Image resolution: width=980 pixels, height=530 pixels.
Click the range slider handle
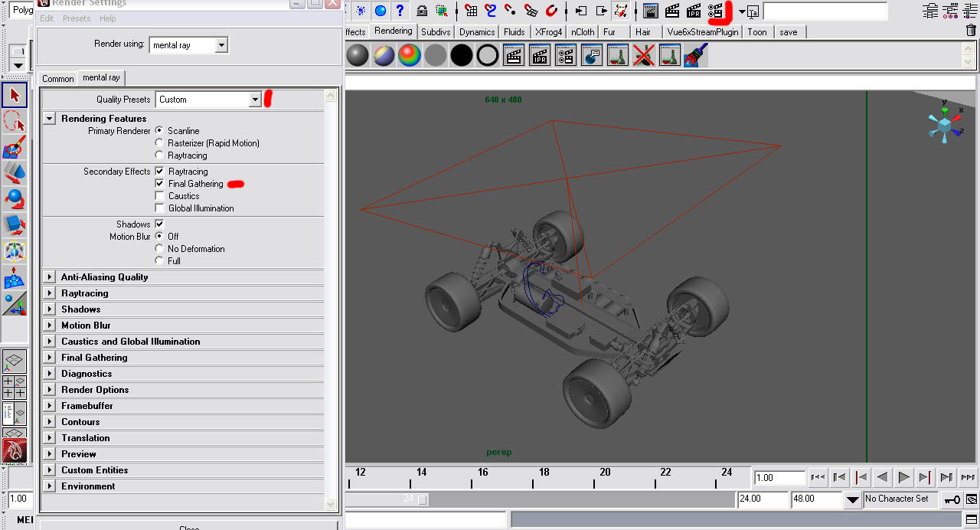point(422,499)
